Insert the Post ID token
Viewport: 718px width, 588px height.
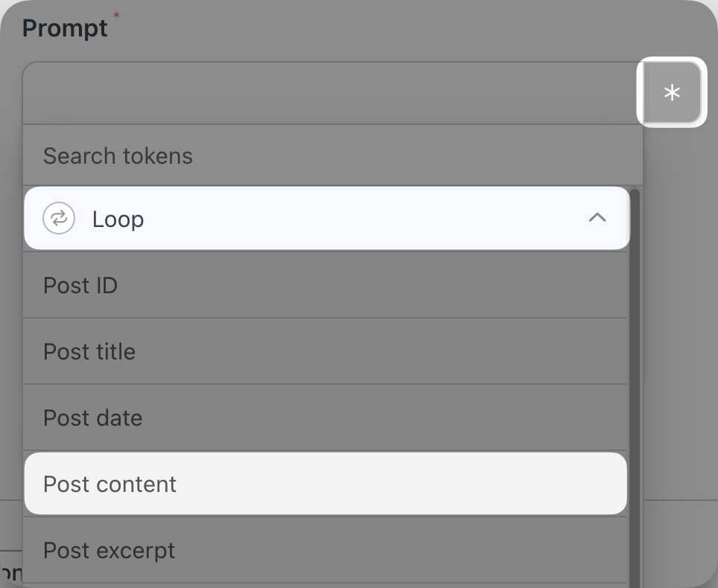click(325, 285)
